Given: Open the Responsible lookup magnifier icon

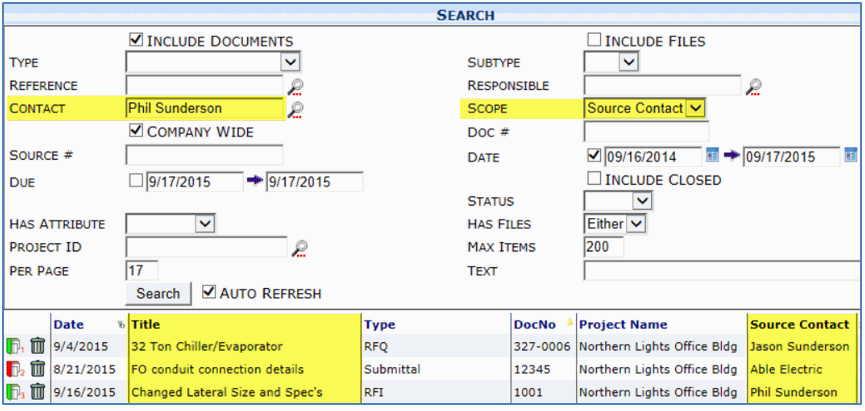Looking at the screenshot, I should tap(754, 87).
